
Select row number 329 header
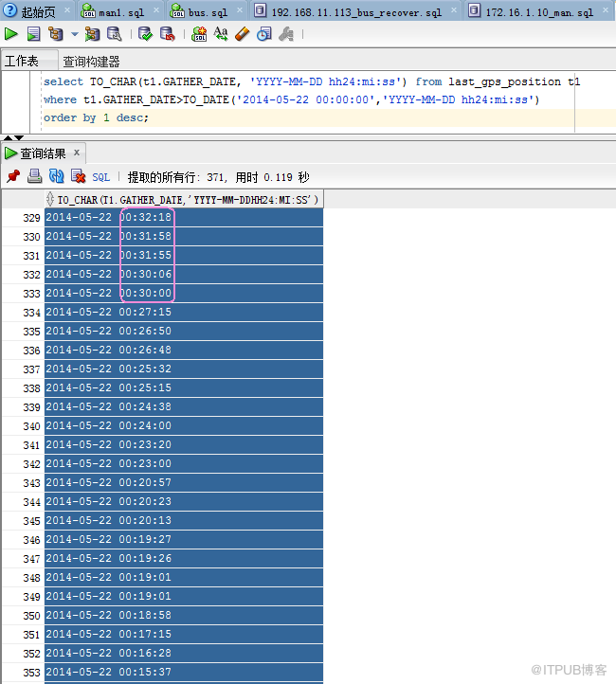23,217
